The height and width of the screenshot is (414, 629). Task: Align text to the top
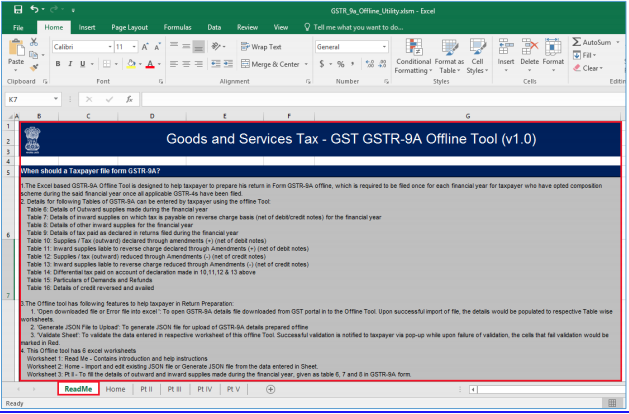point(174,46)
